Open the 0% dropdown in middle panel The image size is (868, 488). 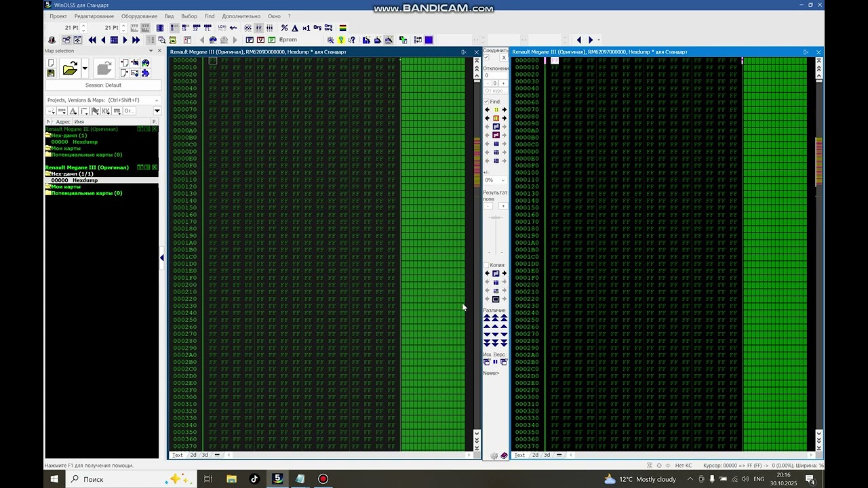[495, 180]
